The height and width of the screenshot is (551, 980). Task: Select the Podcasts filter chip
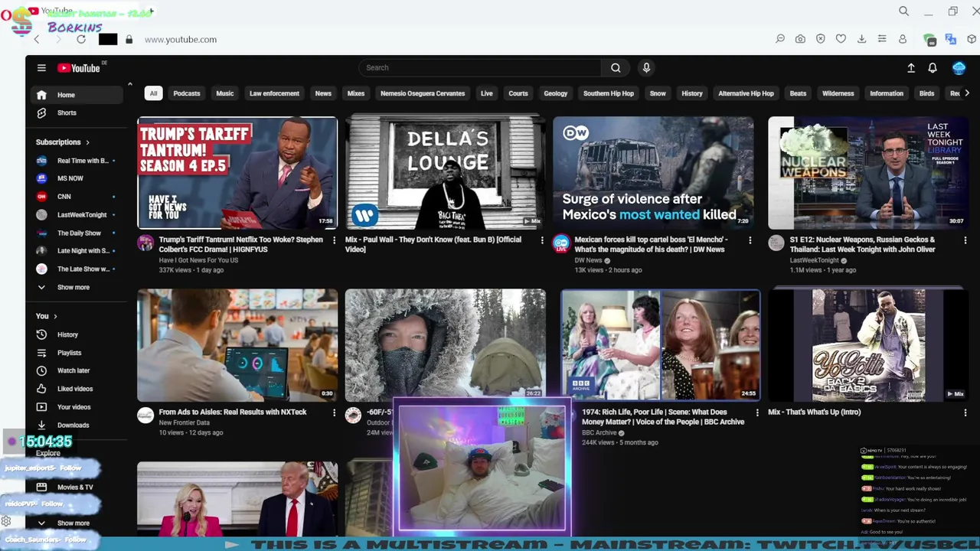[x=187, y=93]
